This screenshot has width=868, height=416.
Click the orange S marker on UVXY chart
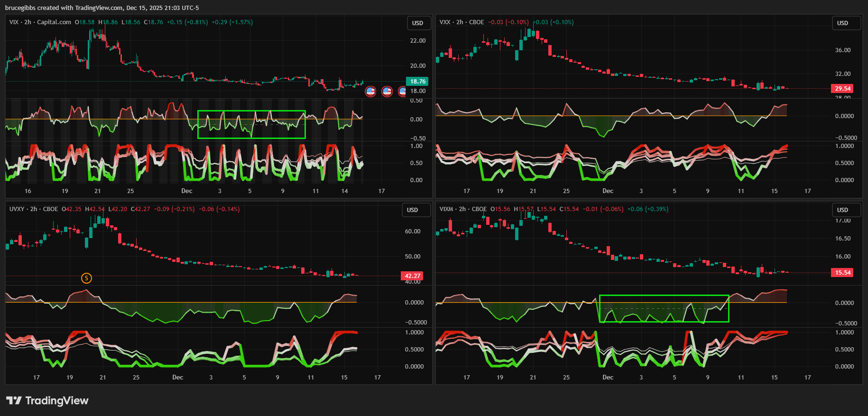[x=86, y=278]
